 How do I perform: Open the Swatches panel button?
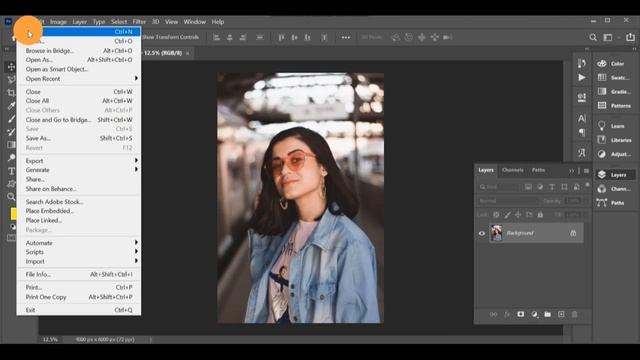[614, 78]
